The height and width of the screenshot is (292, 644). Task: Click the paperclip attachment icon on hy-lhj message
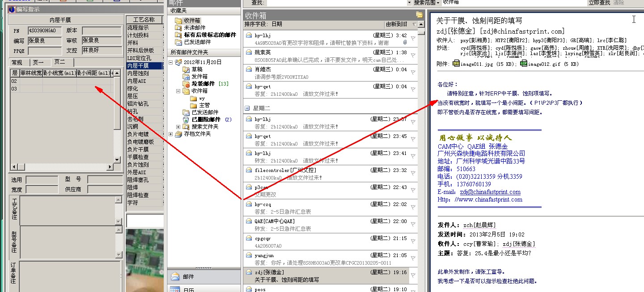tap(405, 42)
